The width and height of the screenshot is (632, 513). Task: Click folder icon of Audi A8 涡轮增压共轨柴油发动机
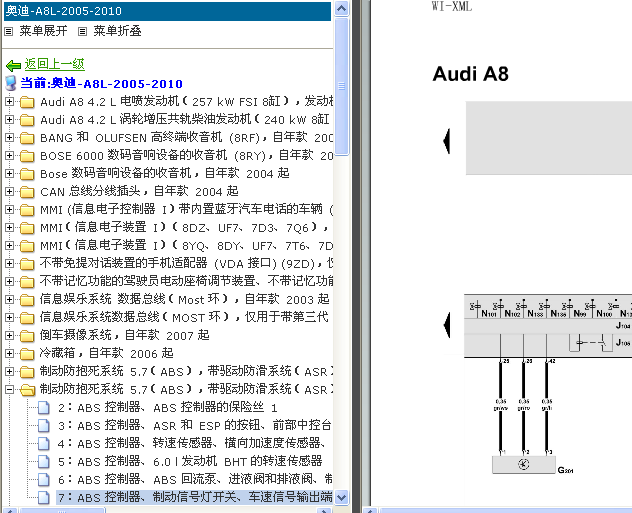[x=27, y=120]
